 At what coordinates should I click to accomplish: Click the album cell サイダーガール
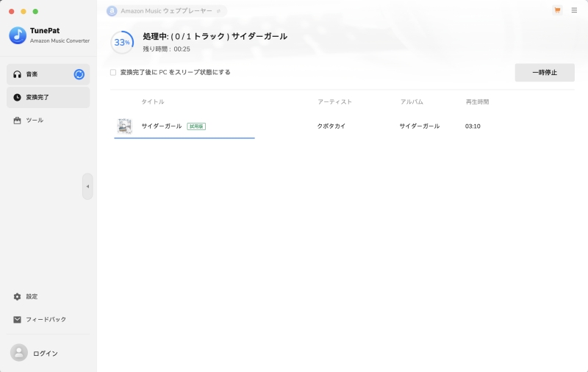coord(419,126)
